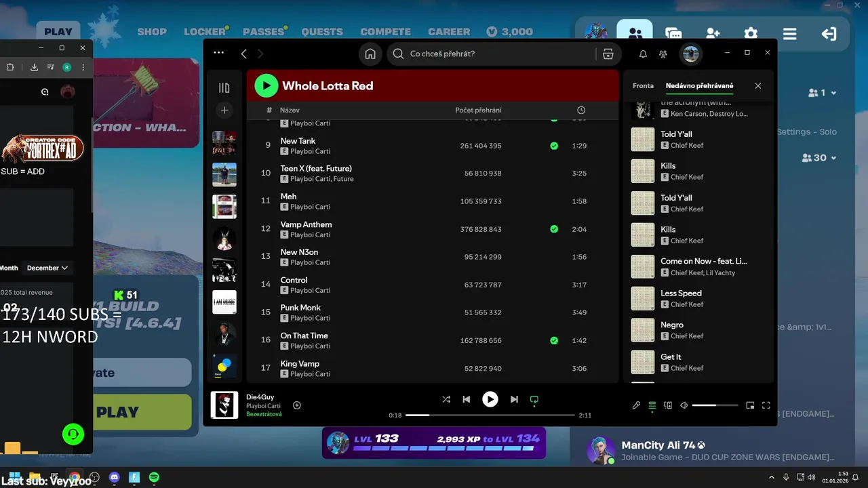
Task: Add Die4Guy to liked songs
Action: click(x=297, y=405)
